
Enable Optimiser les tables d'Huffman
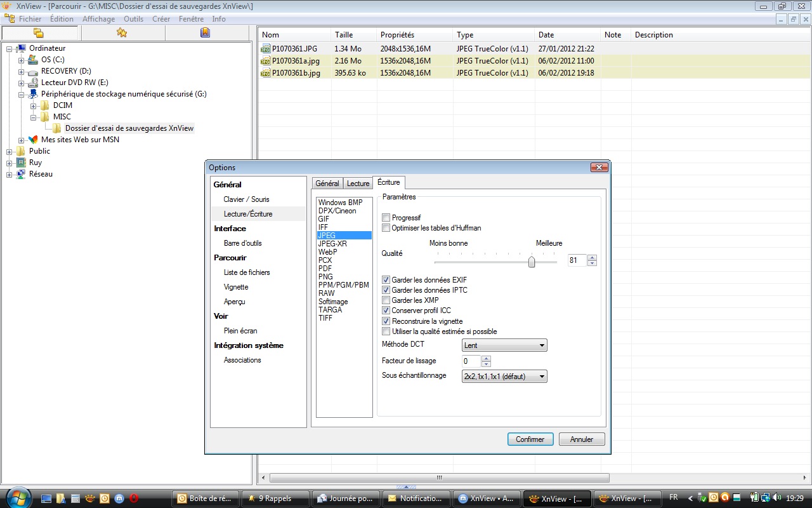pyautogui.click(x=386, y=228)
